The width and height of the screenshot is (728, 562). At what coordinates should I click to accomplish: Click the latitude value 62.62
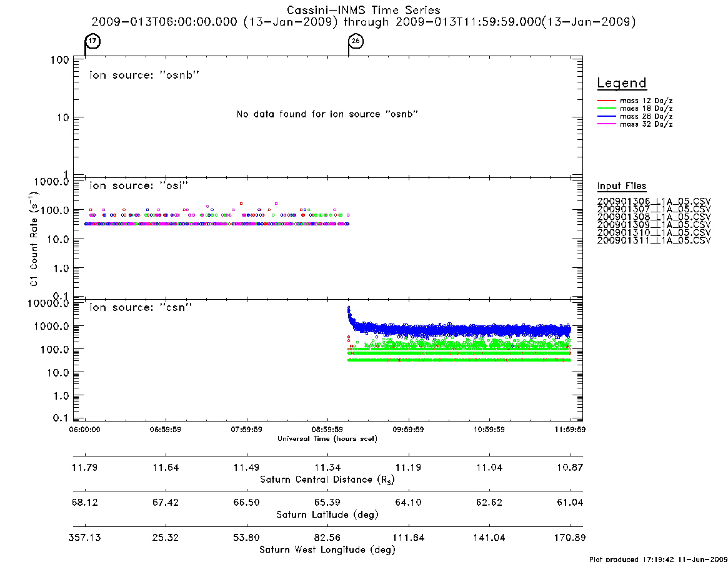pos(489,503)
